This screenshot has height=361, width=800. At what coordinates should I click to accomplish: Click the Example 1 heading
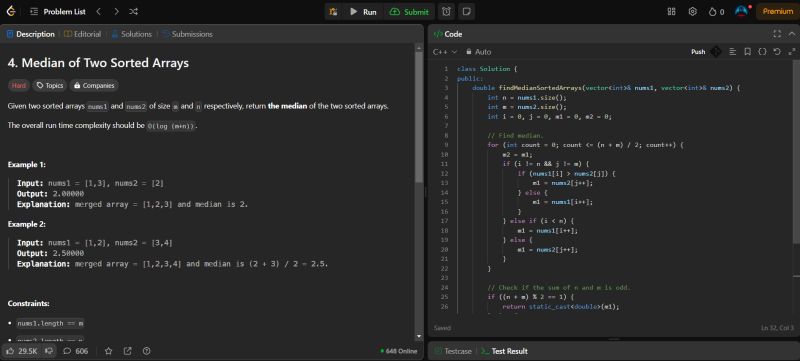[x=27, y=165]
